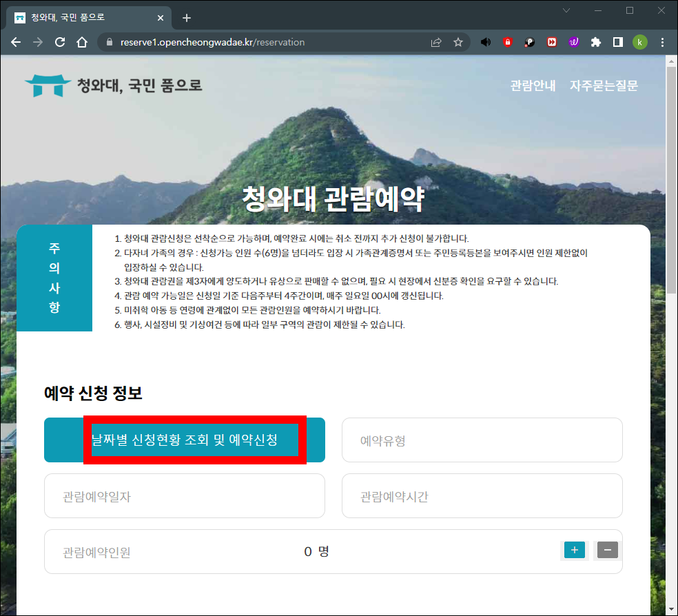Open the Extensions puzzle-piece menu
Viewport: 678px width, 616px height.
click(596, 42)
